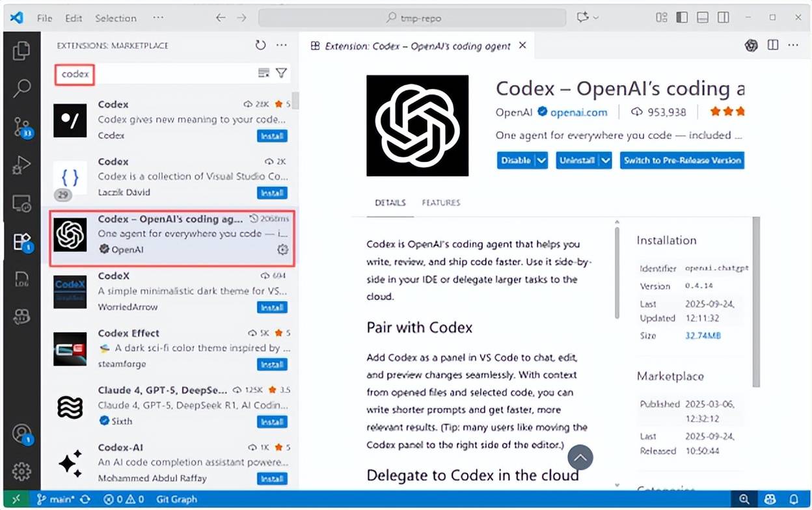Open the Selection menu
Screen dimensions: 812x510
(x=115, y=18)
